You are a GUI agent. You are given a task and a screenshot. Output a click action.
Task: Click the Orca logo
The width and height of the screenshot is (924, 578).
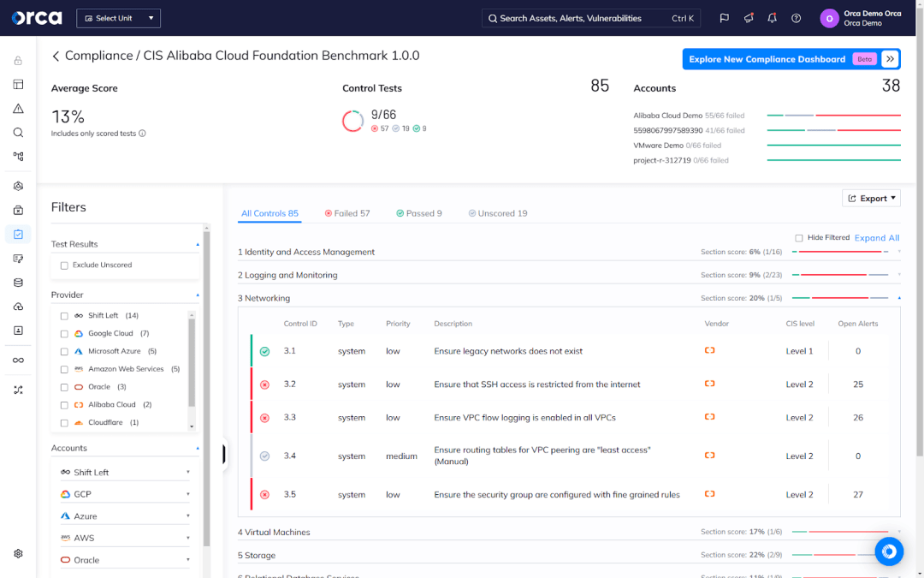click(x=37, y=18)
